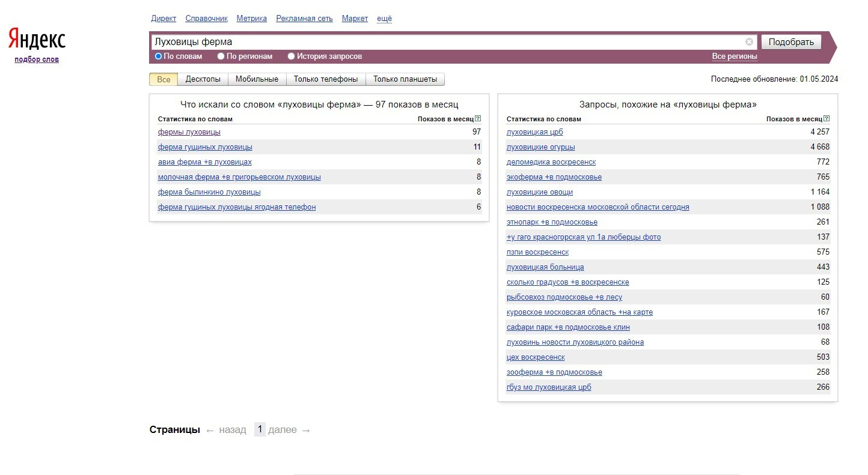Click the count 4 668 for 'луховицкие огурцы'
Viewport: 868px width, 475px height.
coord(820,147)
